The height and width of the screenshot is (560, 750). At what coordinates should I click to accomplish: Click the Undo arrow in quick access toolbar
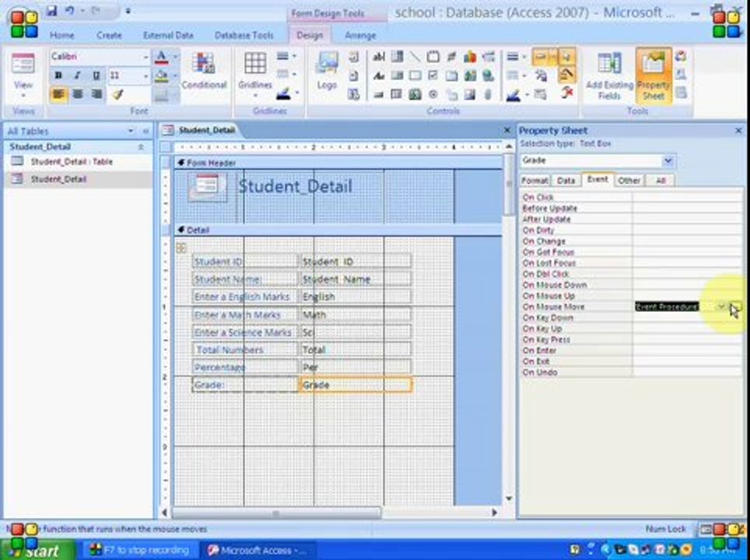69,11
